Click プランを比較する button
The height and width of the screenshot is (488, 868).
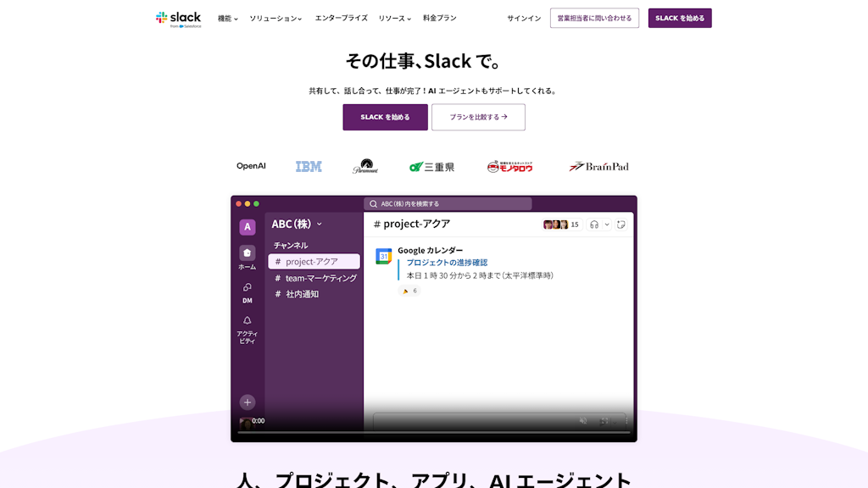[478, 117]
